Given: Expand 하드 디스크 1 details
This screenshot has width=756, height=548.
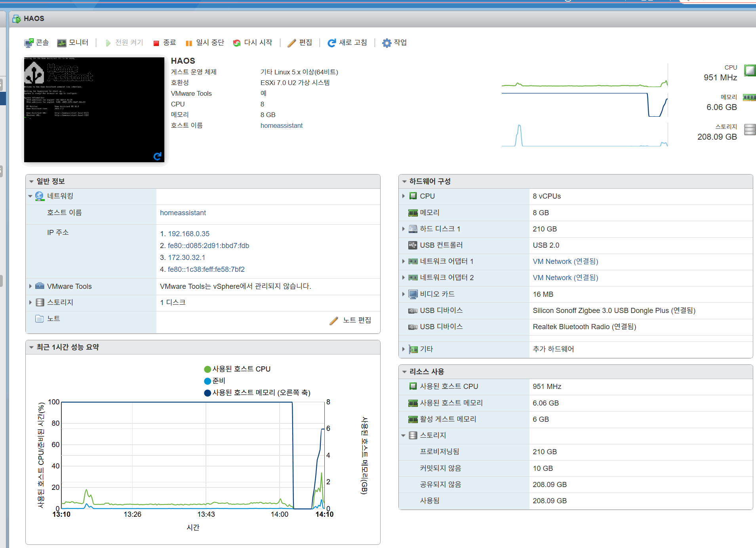Looking at the screenshot, I should pyautogui.click(x=404, y=229).
